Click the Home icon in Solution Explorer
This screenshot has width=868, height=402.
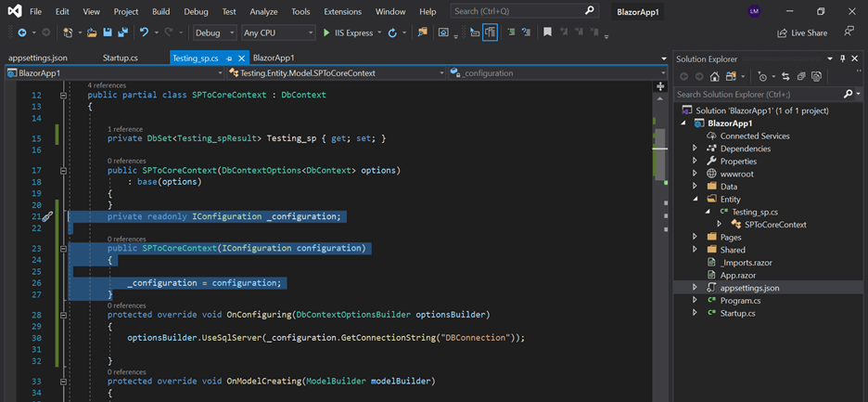point(714,76)
